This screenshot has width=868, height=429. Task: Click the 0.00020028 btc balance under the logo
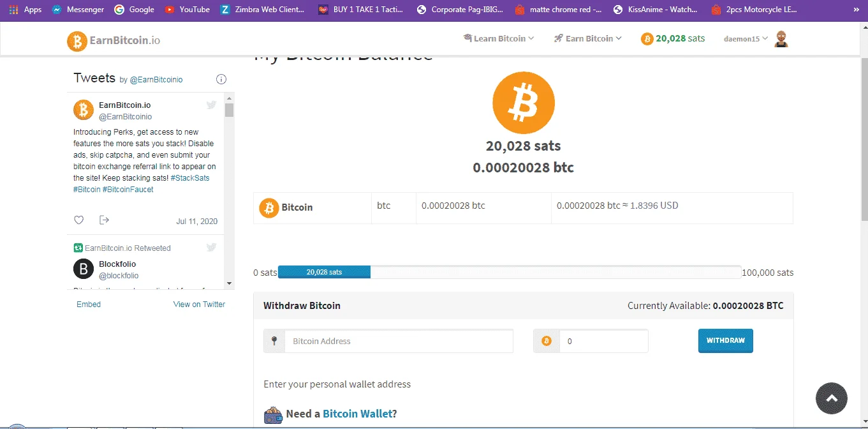click(x=523, y=168)
